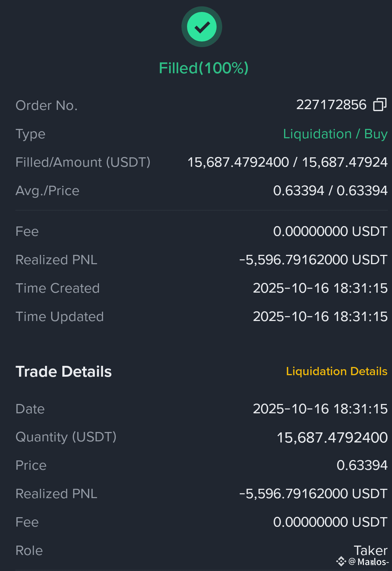
Task: Select the bottom Fee value in Trade Details
Action: [x=330, y=522]
